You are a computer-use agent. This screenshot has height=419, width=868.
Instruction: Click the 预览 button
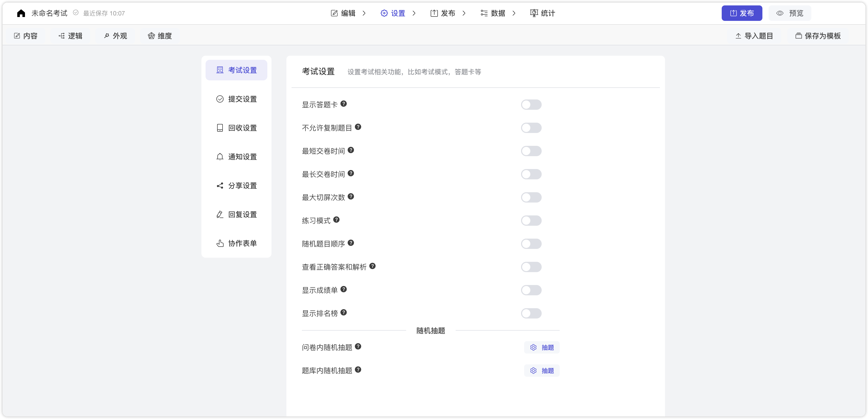pos(790,13)
